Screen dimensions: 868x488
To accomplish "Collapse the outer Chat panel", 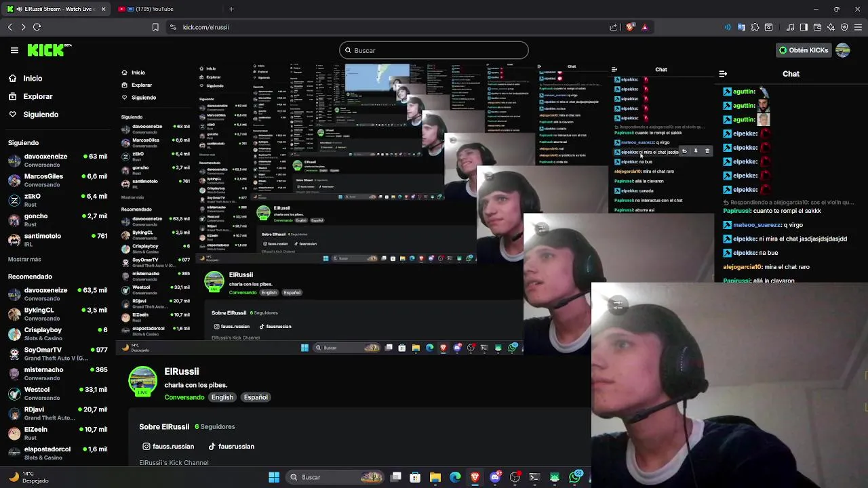I will 723,74.
